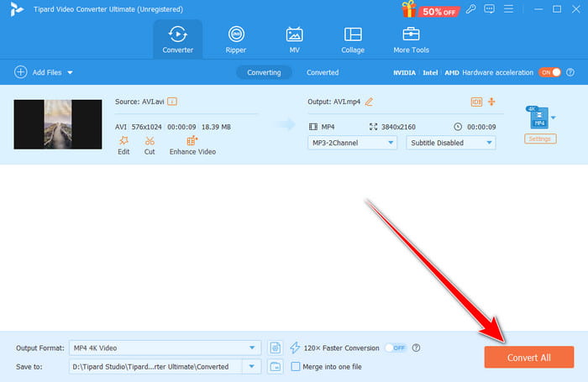
Task: Click the output duration clock icon
Action: click(x=458, y=127)
